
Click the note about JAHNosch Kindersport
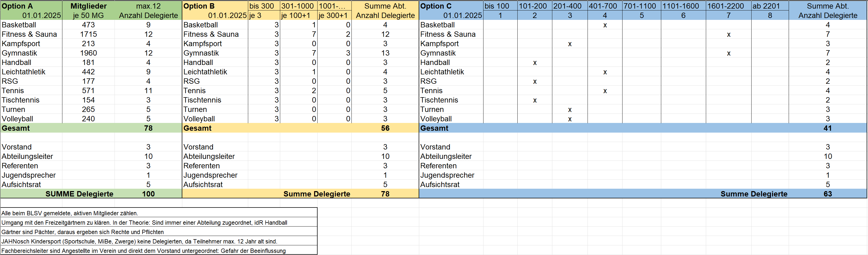click(x=139, y=241)
